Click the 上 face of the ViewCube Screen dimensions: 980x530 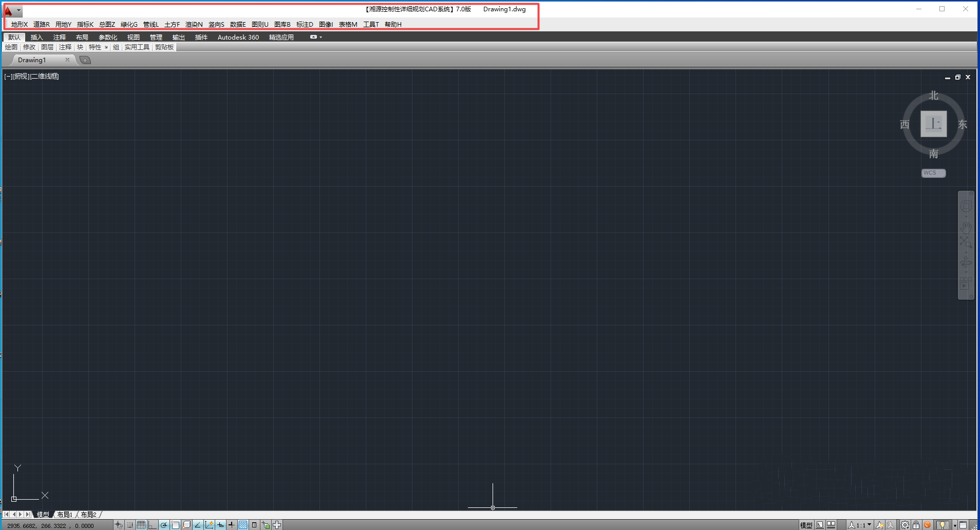[933, 124]
